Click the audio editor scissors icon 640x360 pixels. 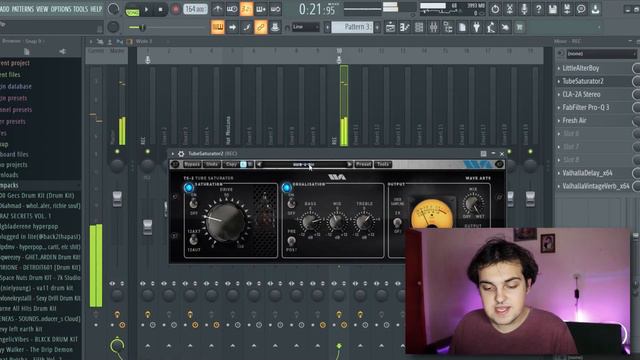pos(510,9)
